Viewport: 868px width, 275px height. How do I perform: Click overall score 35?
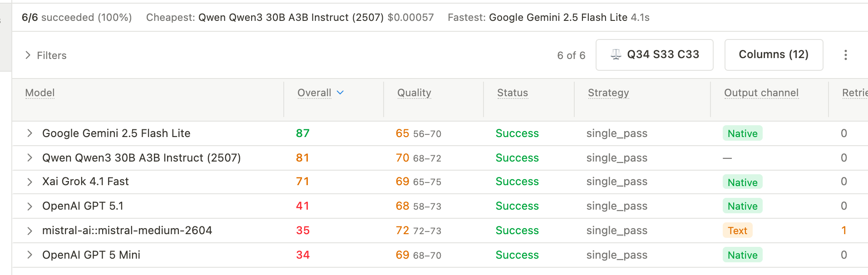(x=303, y=231)
